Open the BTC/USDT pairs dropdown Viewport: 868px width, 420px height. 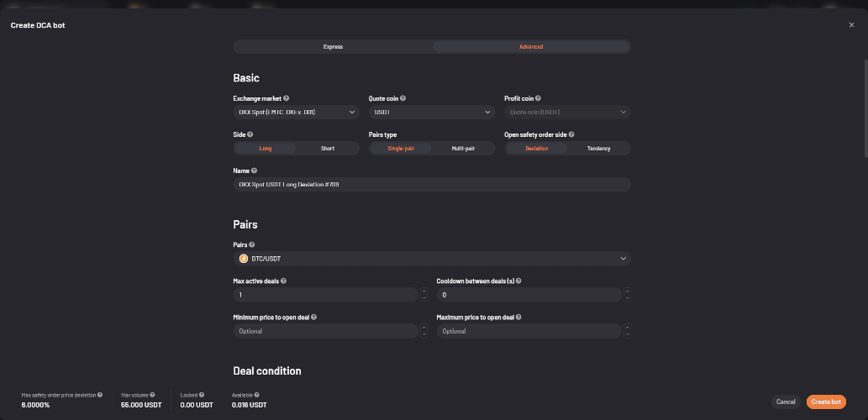(432, 259)
